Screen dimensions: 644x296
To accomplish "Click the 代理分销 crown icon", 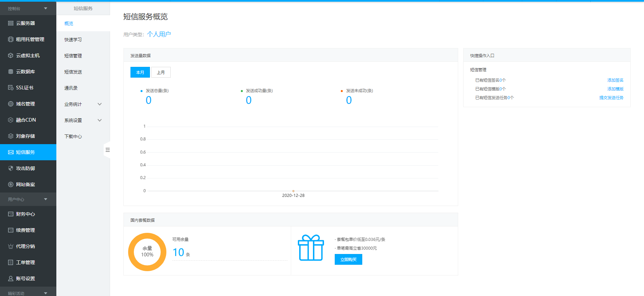I will point(11,246).
